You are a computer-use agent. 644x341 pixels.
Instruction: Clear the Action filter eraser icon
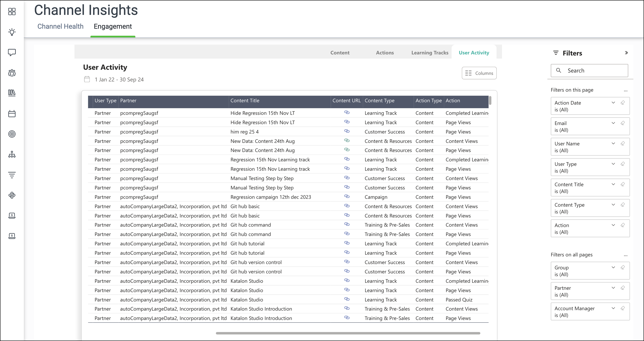pos(623,225)
